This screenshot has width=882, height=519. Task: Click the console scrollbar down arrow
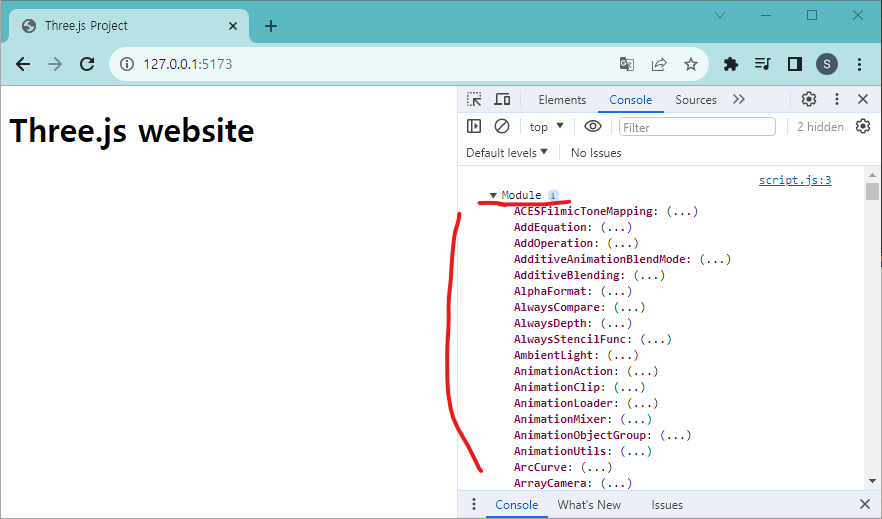coord(872,481)
